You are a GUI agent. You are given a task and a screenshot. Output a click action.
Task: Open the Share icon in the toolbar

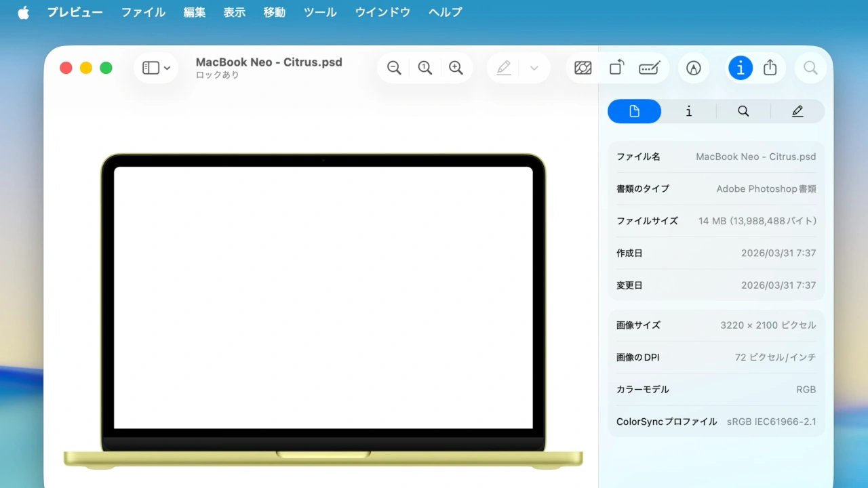(x=770, y=68)
